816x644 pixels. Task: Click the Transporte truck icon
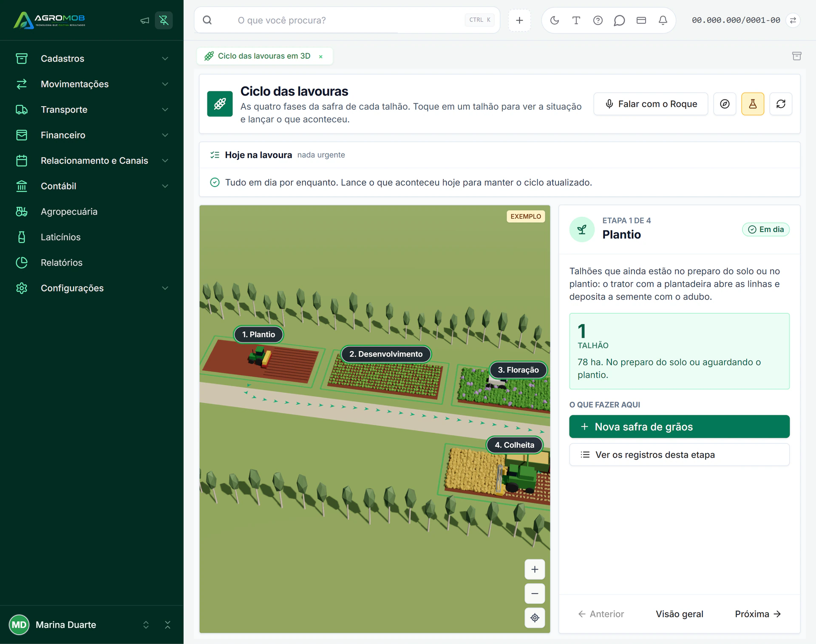click(22, 109)
